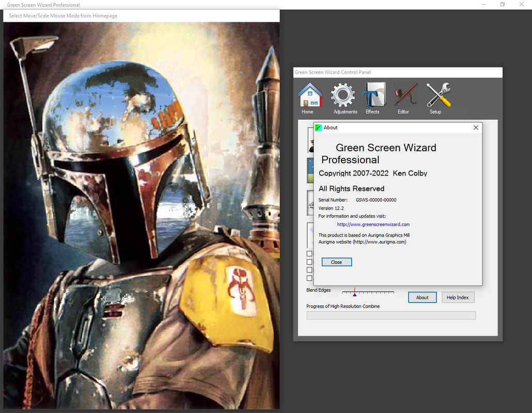Restore down the main application window
The width and height of the screenshot is (532, 413).
(503, 5)
